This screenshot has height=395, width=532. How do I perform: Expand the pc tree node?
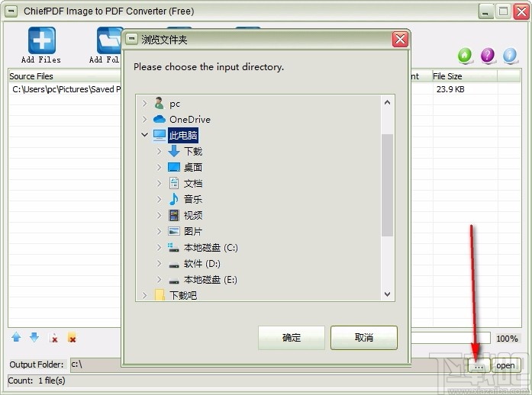click(144, 103)
